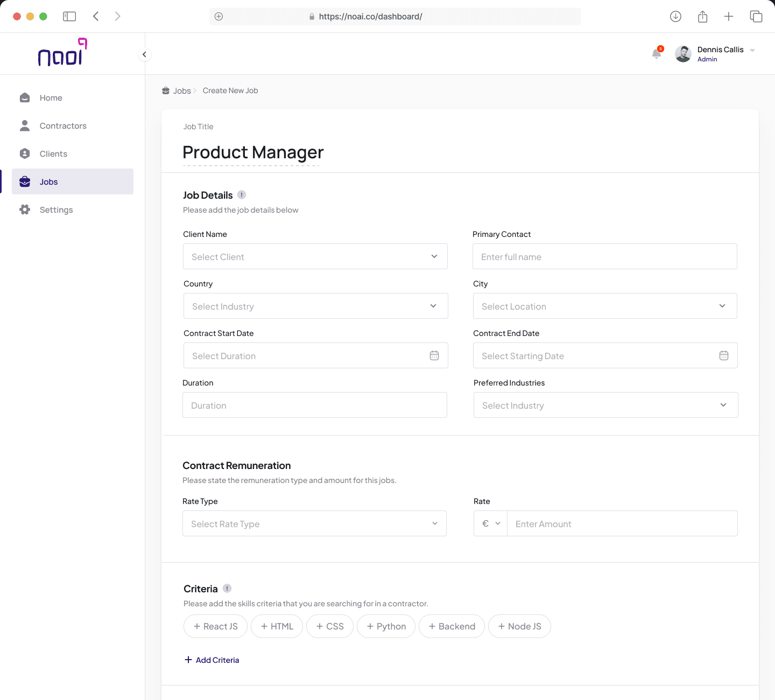The height and width of the screenshot is (700, 775).
Task: Click the Primary Contact full name field
Action: [605, 256]
